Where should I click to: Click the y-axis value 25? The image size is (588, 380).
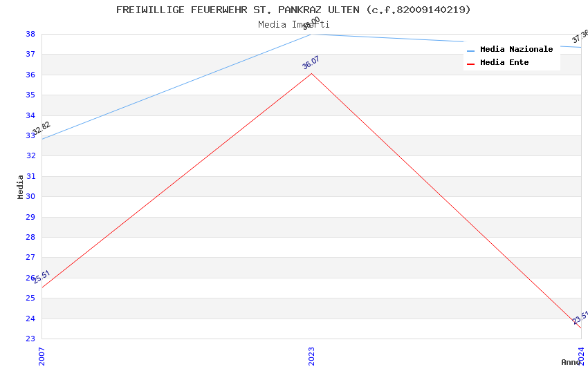[x=30, y=298]
